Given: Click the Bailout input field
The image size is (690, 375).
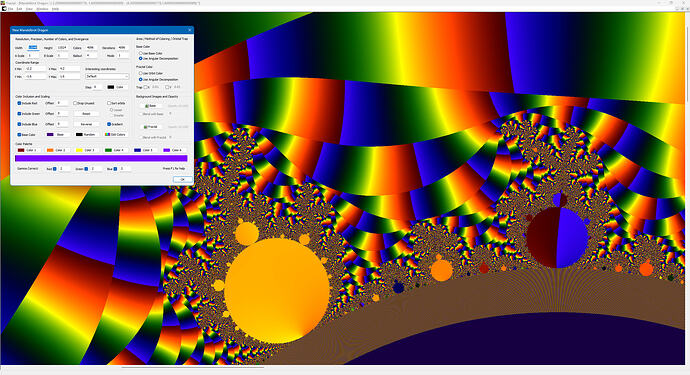Looking at the screenshot, I should click(x=91, y=55).
